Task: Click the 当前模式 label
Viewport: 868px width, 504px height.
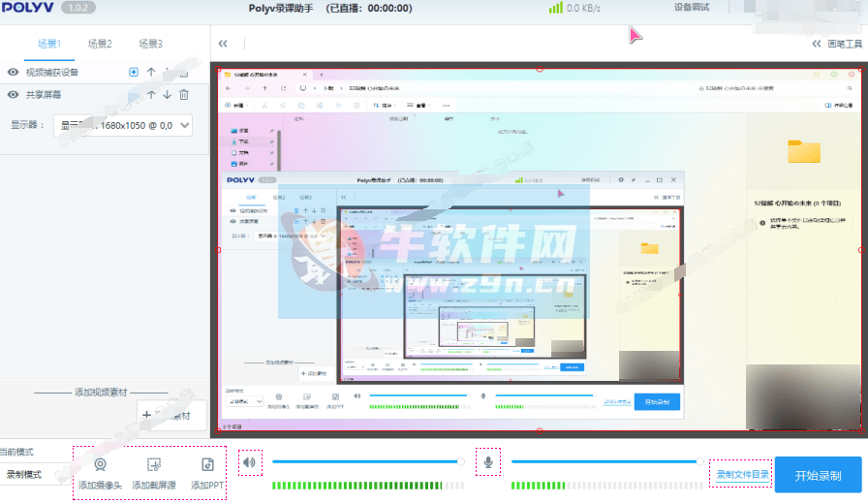Action: pyautogui.click(x=17, y=452)
